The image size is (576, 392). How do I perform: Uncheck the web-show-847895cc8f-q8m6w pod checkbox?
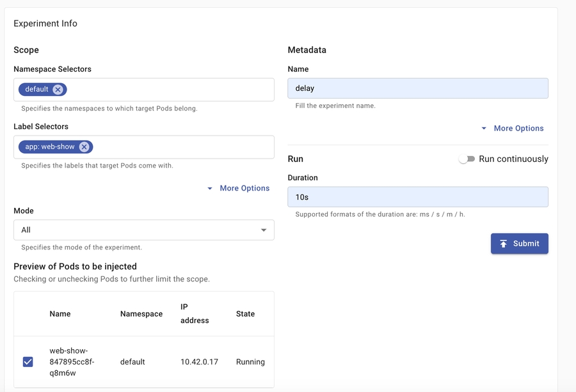pyautogui.click(x=28, y=362)
